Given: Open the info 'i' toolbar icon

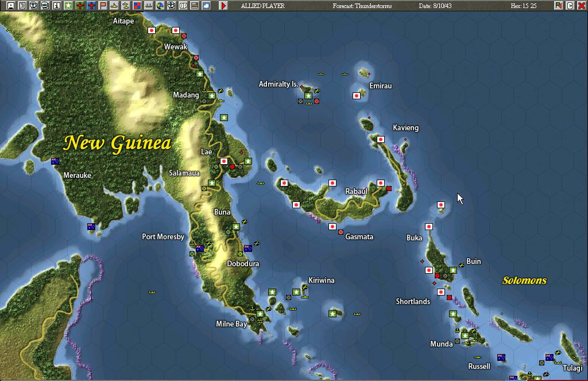Looking at the screenshot, I should pyautogui.click(x=57, y=6).
